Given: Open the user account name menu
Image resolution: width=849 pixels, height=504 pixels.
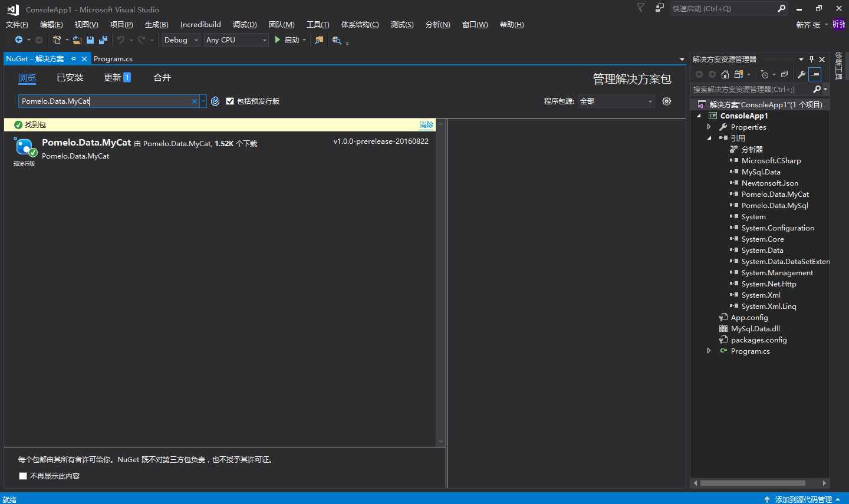Looking at the screenshot, I should coord(812,25).
